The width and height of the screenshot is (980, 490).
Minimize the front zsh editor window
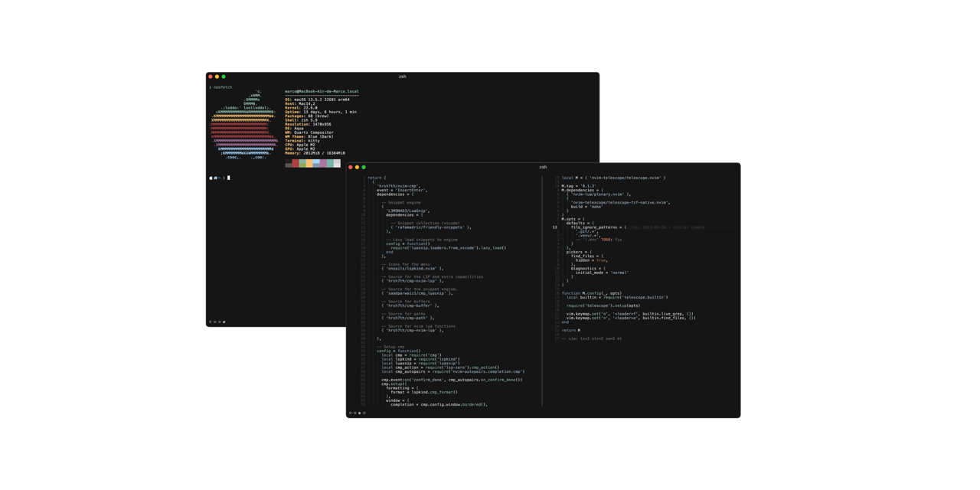[357, 167]
